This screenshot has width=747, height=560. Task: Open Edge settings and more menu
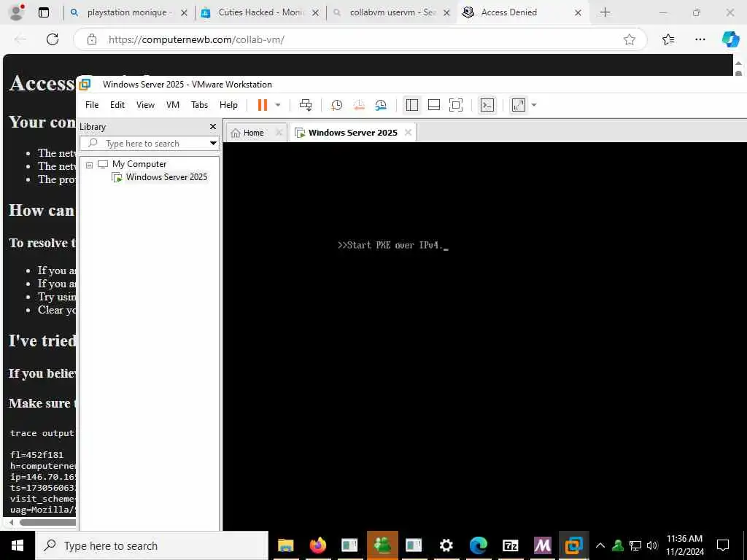tap(700, 39)
